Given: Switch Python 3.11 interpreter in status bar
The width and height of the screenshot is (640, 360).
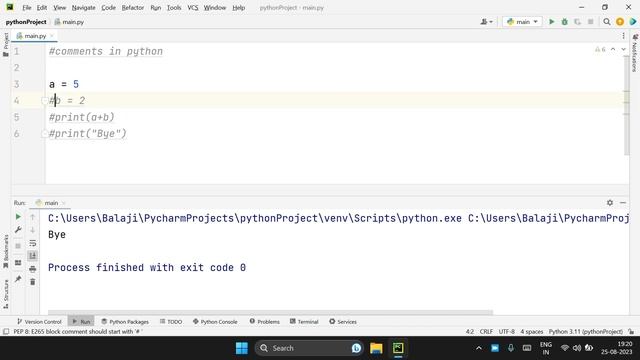Looking at the screenshot, I should click(586, 332).
